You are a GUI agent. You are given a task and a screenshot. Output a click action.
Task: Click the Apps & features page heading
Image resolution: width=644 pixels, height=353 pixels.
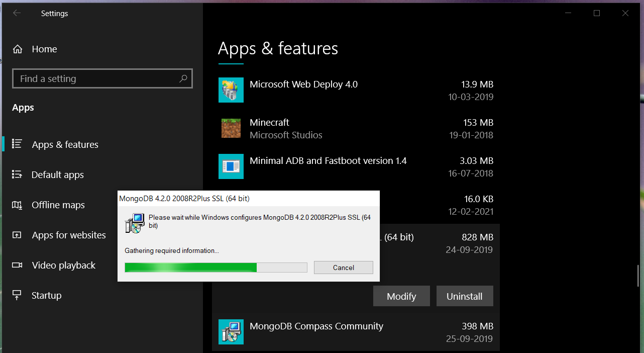click(278, 48)
